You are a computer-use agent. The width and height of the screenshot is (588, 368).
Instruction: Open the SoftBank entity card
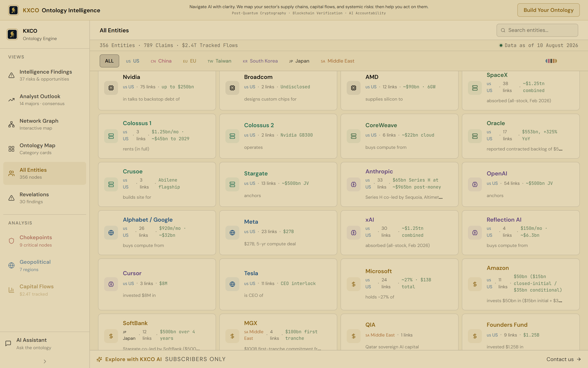pyautogui.click(x=157, y=332)
